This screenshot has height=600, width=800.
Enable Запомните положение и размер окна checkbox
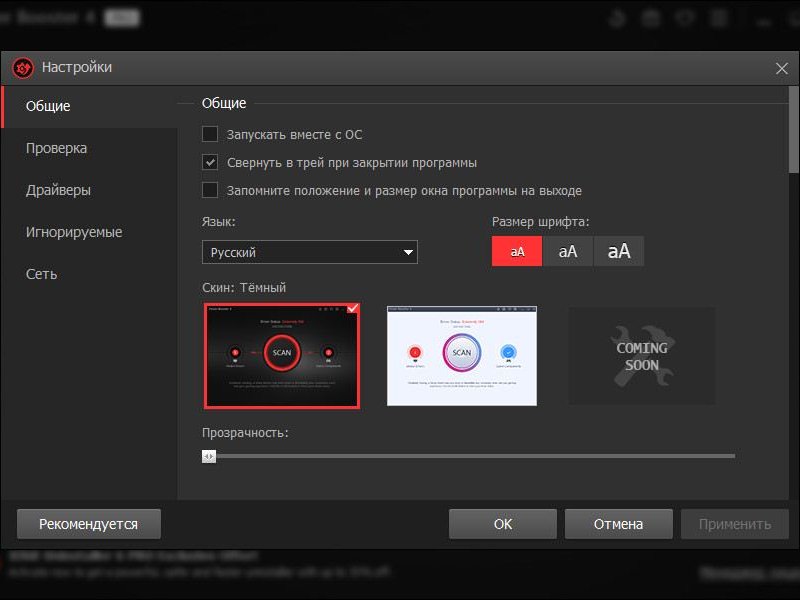(x=210, y=190)
